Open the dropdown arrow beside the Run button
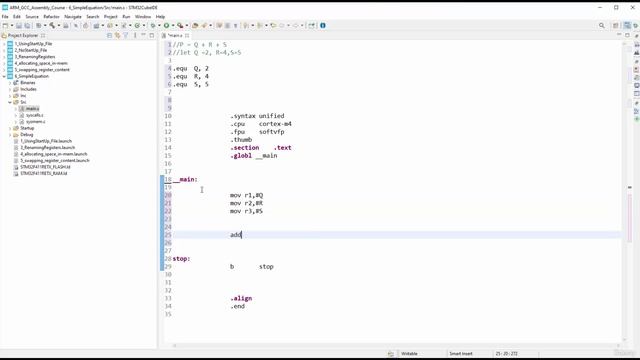 pos(173,25)
